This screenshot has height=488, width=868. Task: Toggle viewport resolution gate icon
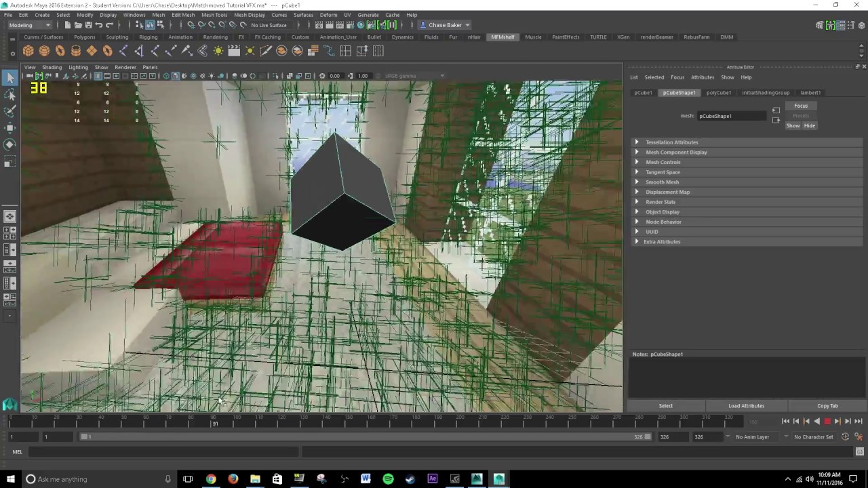(x=116, y=76)
